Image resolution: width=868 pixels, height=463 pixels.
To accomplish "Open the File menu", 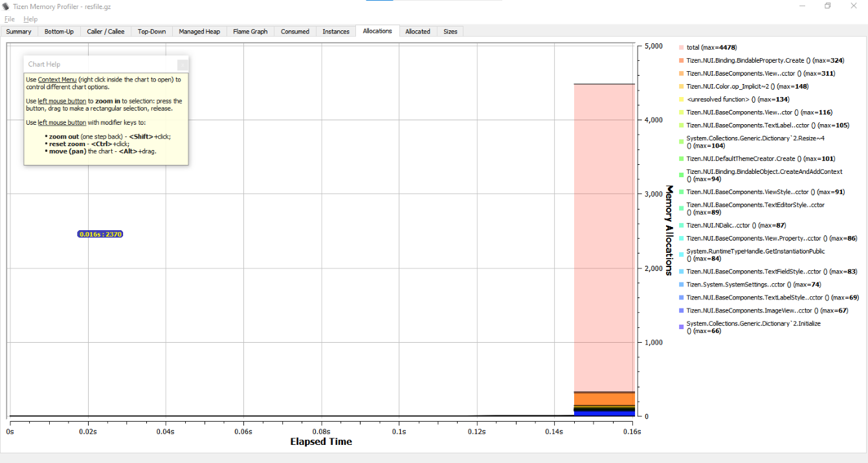I will (9, 19).
